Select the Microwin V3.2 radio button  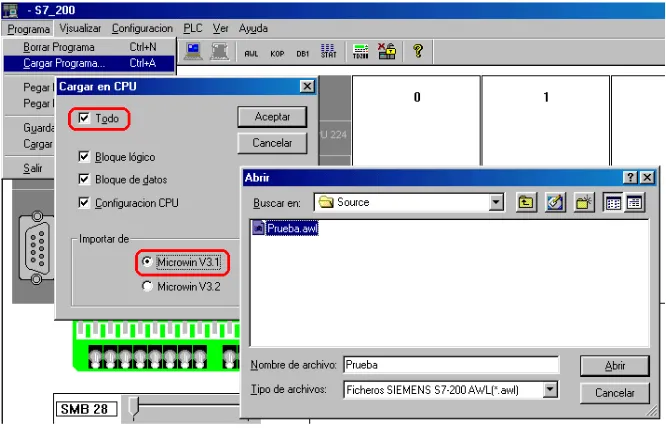click(147, 286)
